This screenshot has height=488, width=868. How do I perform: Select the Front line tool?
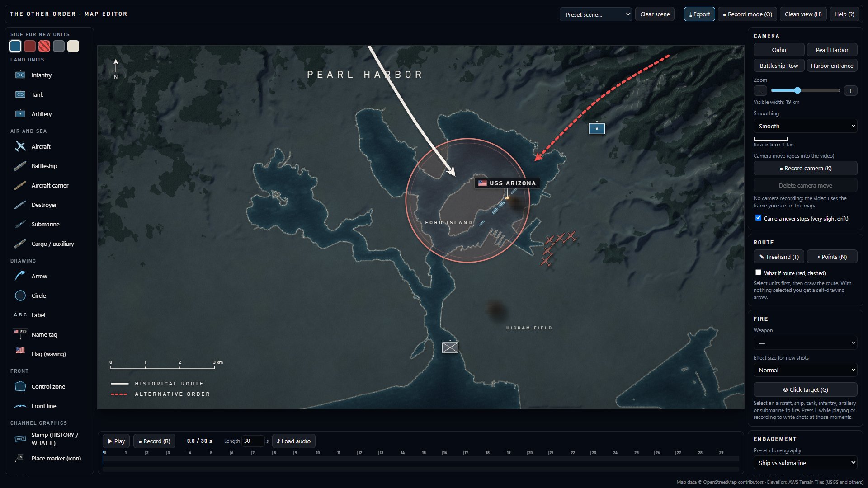(49, 406)
